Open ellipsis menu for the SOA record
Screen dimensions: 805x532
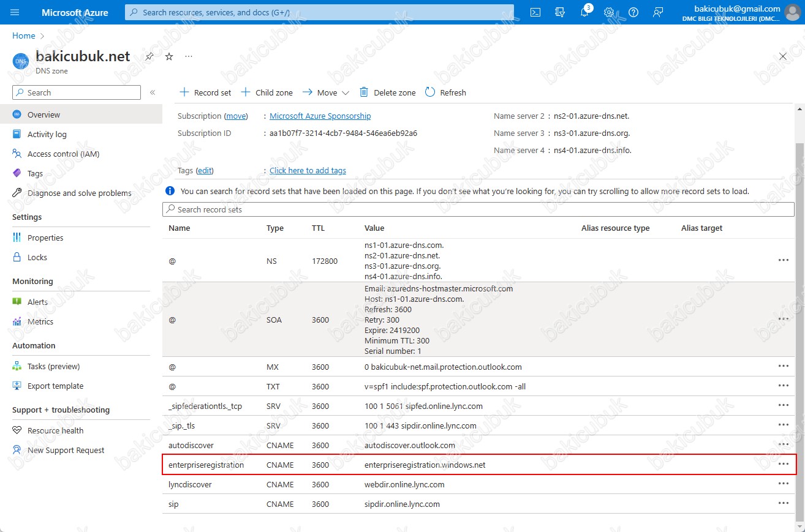[x=783, y=319]
